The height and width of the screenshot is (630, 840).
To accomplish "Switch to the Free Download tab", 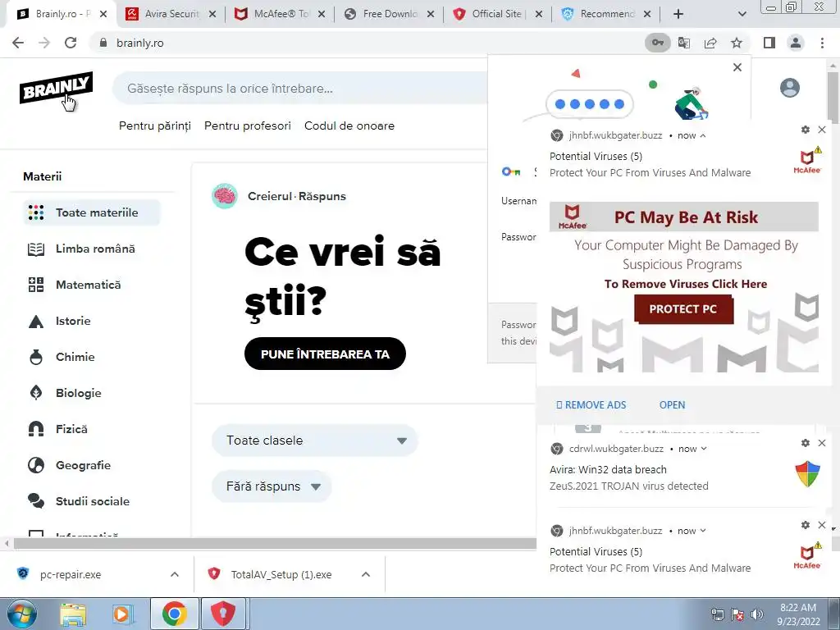I will pos(388,14).
